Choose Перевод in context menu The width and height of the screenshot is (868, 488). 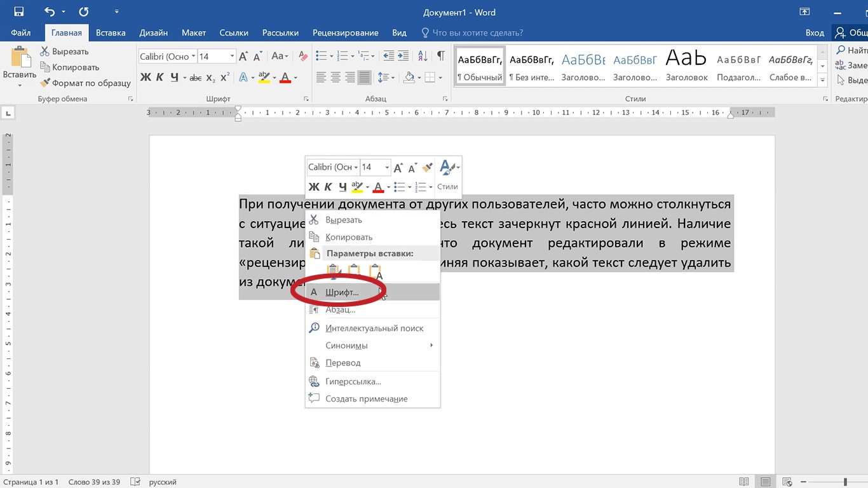pos(372,363)
